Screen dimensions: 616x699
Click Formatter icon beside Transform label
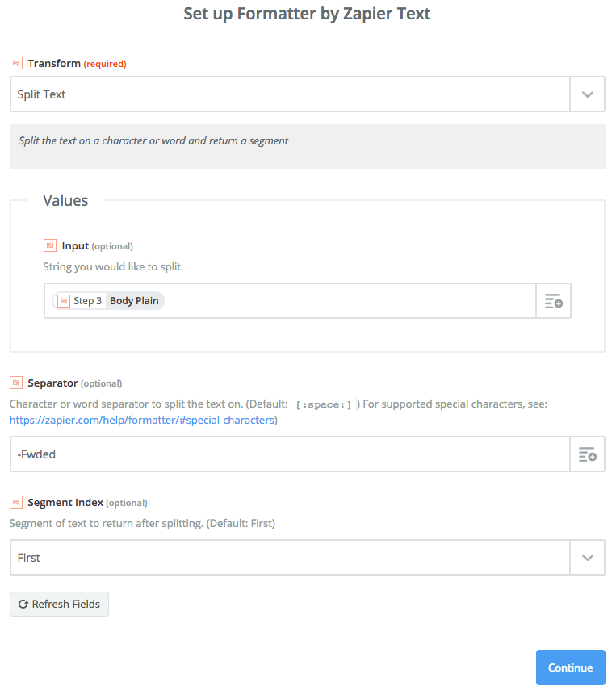[16, 63]
